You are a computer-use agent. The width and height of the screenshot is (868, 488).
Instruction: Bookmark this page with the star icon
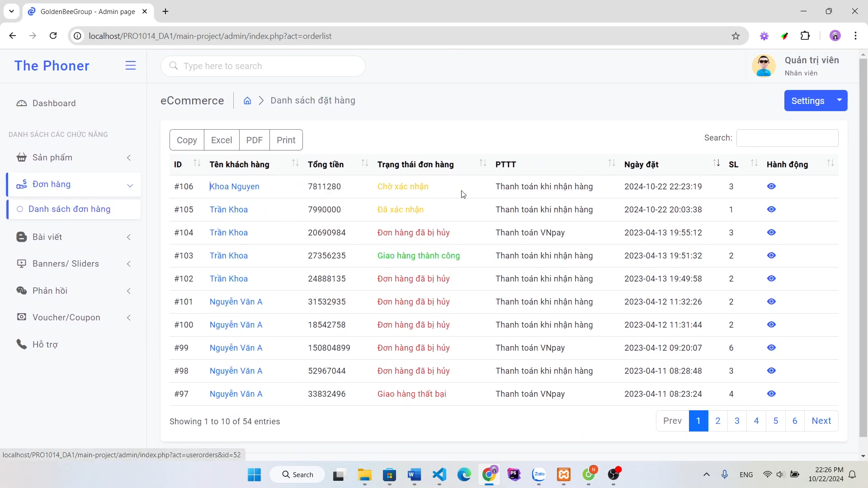pos(736,36)
